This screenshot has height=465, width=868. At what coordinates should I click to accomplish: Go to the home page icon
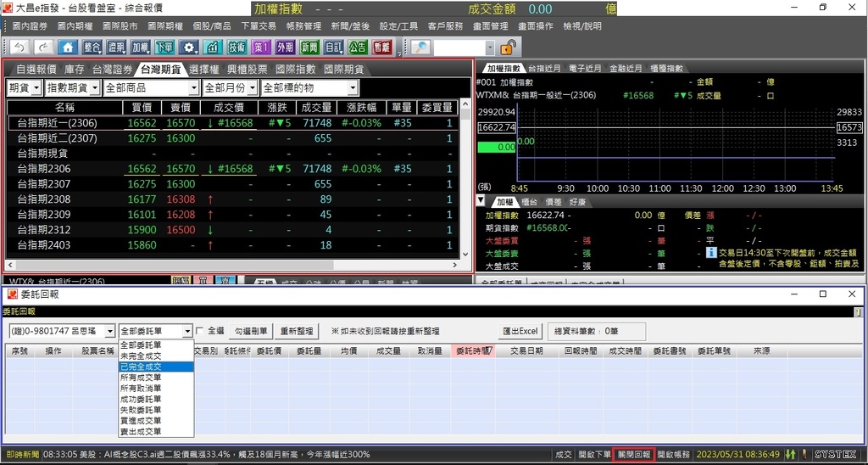coord(68,48)
